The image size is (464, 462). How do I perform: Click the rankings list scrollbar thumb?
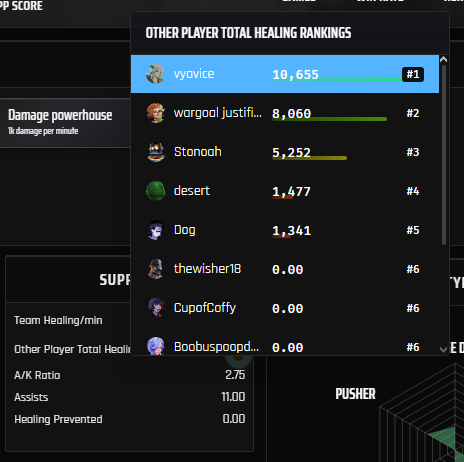[x=444, y=155]
